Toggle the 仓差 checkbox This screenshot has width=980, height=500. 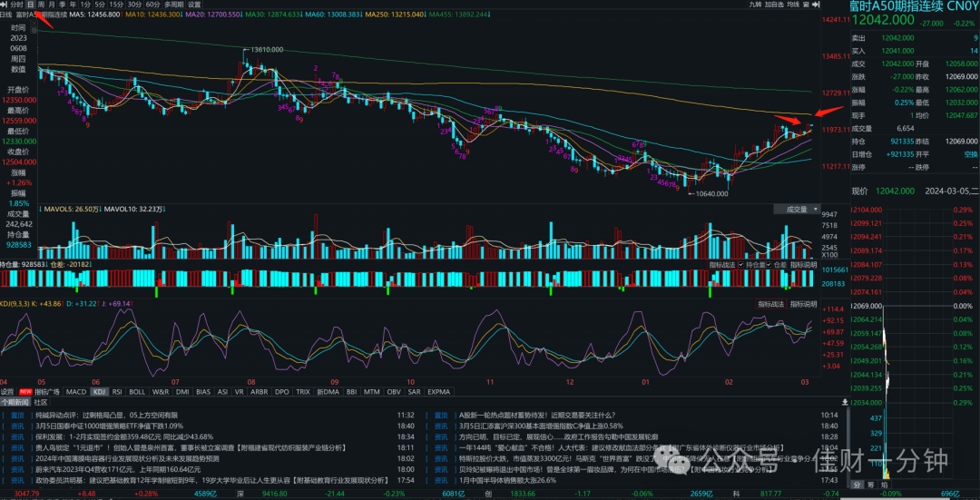pos(769,265)
